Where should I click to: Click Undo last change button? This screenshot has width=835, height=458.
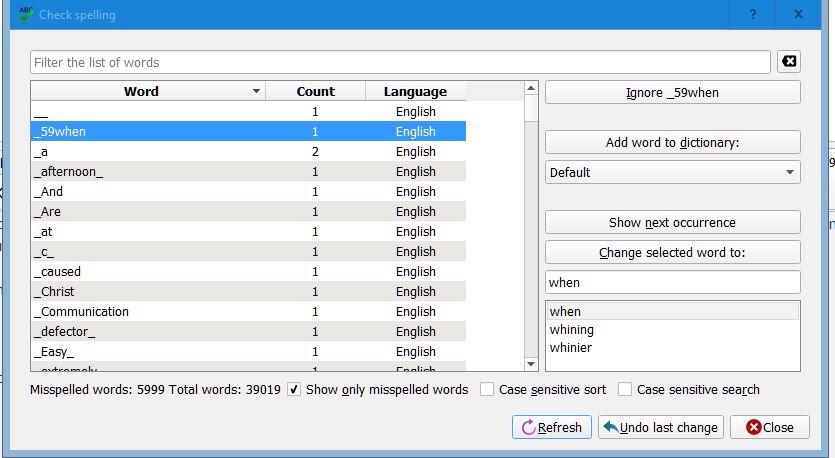click(660, 427)
